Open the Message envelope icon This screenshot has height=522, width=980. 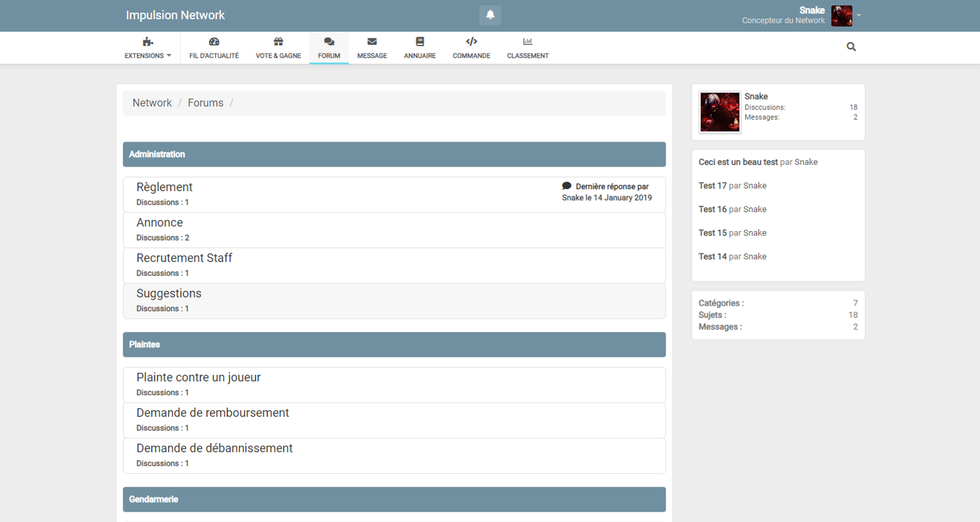click(372, 42)
